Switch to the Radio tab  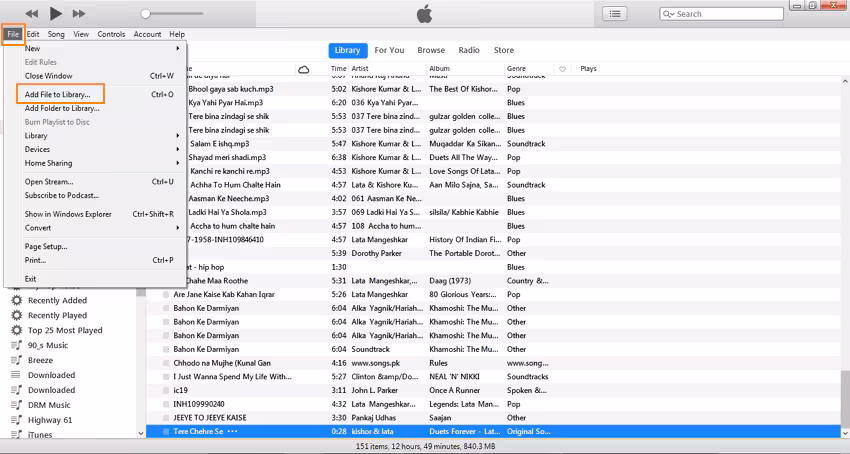469,50
